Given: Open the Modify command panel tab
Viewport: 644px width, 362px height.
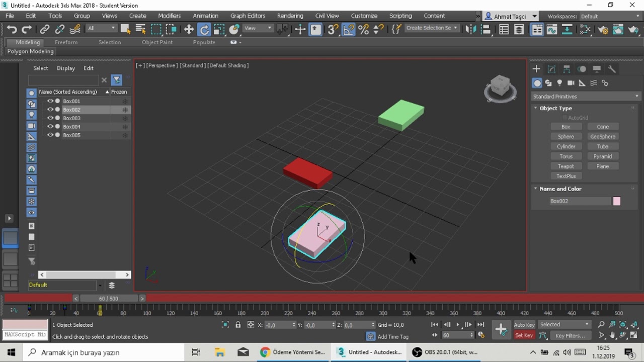Looking at the screenshot, I should (551, 69).
